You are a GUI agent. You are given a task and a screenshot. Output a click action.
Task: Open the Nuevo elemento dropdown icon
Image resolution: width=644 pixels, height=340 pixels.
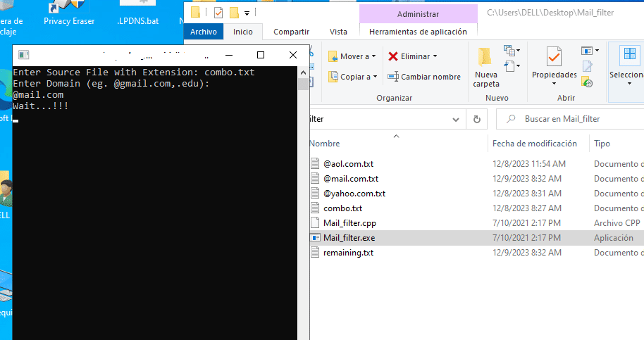(512, 51)
